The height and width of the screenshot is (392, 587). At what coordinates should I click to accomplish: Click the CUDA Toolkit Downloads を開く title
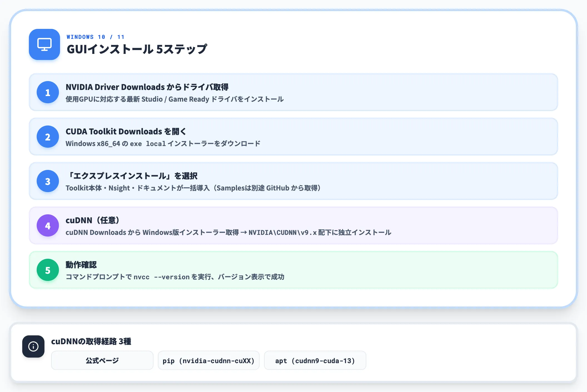point(126,131)
